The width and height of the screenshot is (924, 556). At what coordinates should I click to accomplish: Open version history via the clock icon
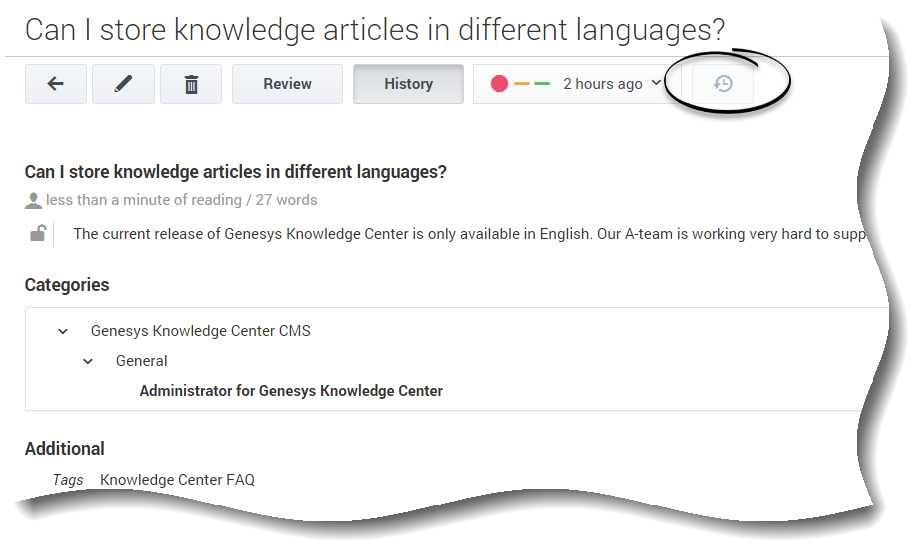[723, 84]
